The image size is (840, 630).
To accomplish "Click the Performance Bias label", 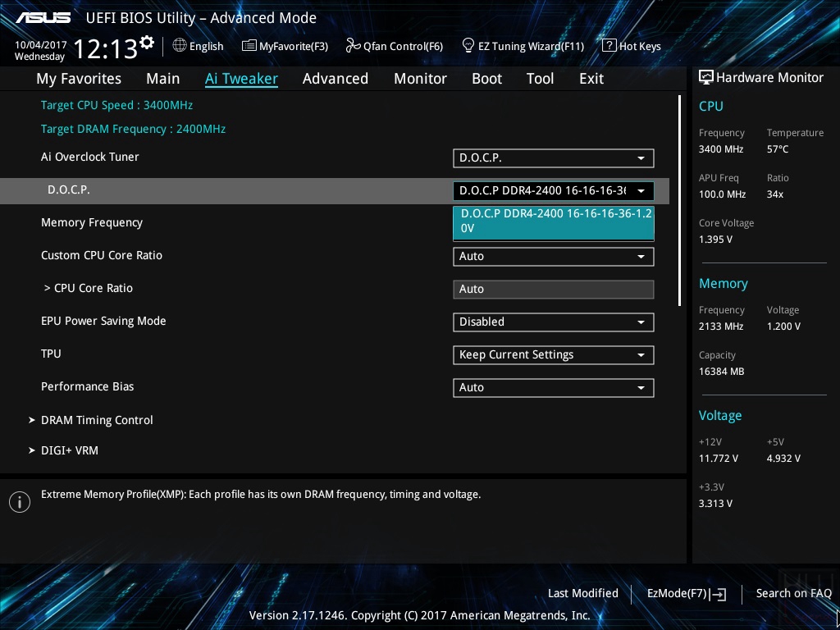I will pos(87,386).
